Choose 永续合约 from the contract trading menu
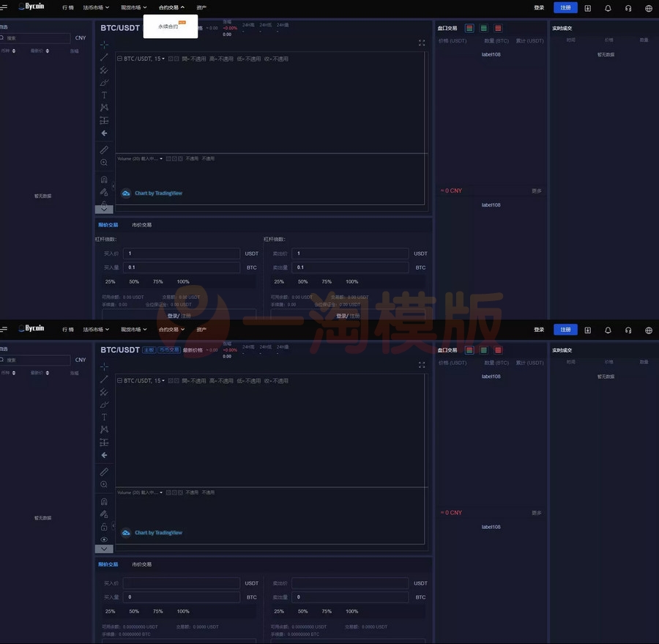This screenshot has width=659, height=644. [168, 26]
